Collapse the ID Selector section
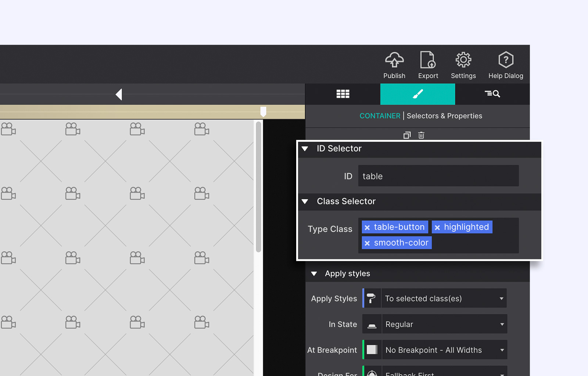This screenshot has height=376, width=588. (305, 149)
